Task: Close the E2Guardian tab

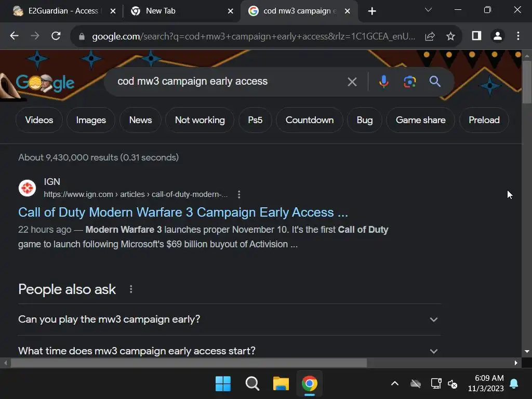Action: [113, 11]
